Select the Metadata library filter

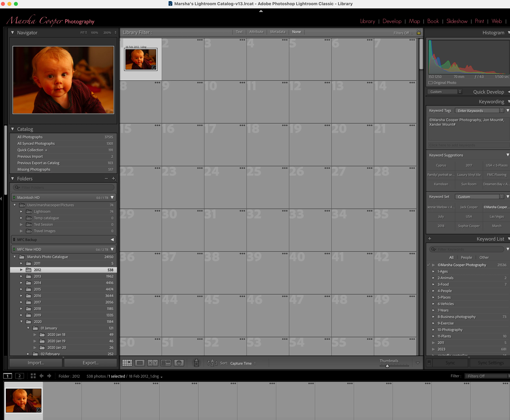tap(278, 32)
